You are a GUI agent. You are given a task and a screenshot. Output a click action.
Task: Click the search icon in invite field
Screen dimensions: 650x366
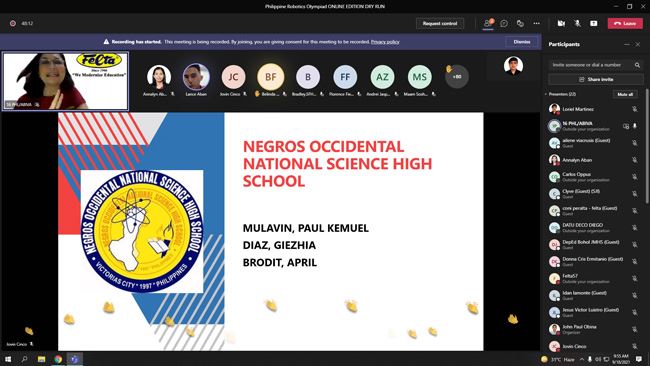point(638,65)
